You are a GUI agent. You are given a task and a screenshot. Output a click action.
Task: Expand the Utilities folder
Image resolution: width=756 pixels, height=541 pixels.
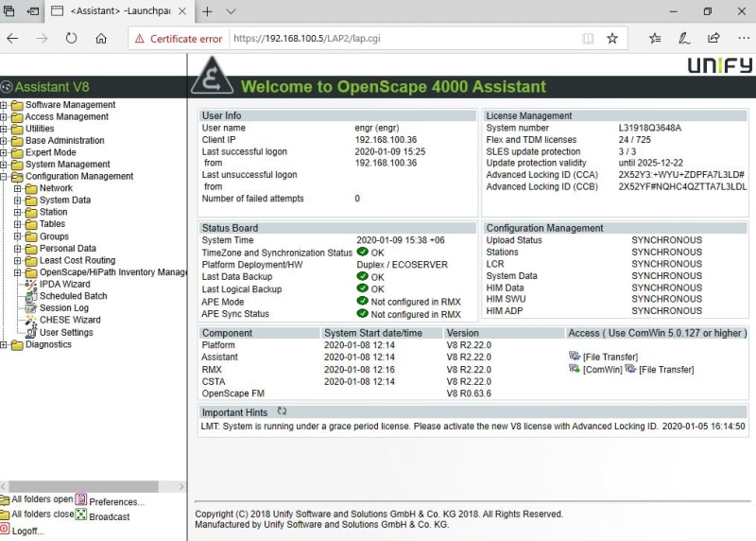pyautogui.click(x=4, y=129)
